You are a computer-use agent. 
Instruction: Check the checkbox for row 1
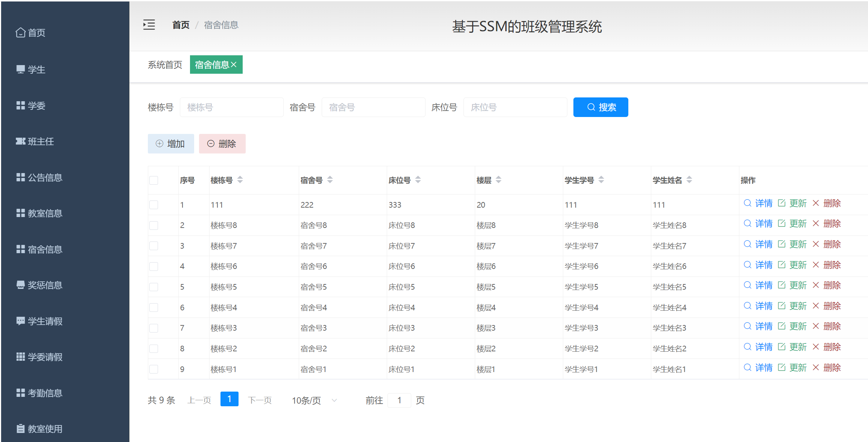pos(154,205)
